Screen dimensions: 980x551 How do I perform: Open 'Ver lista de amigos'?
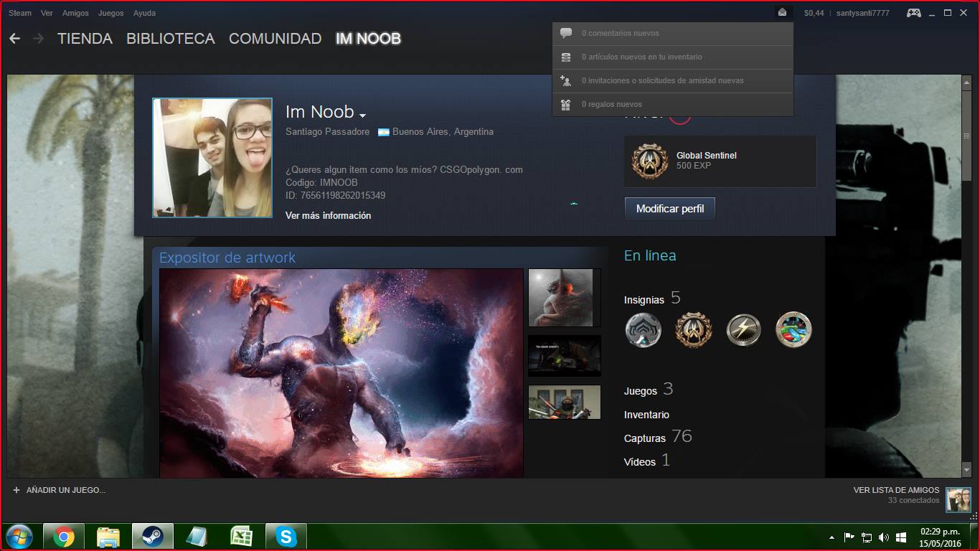click(x=896, y=490)
